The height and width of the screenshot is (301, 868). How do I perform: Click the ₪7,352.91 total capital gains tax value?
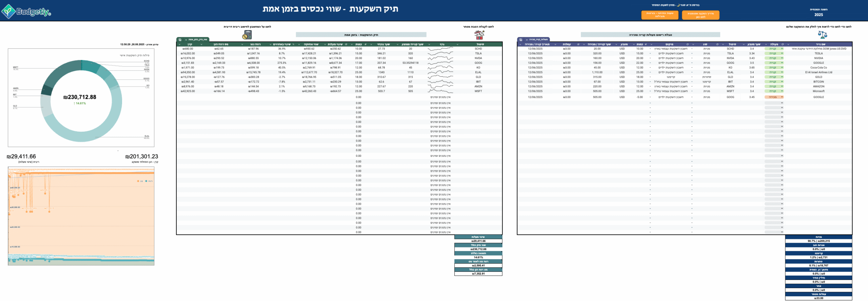point(478,274)
